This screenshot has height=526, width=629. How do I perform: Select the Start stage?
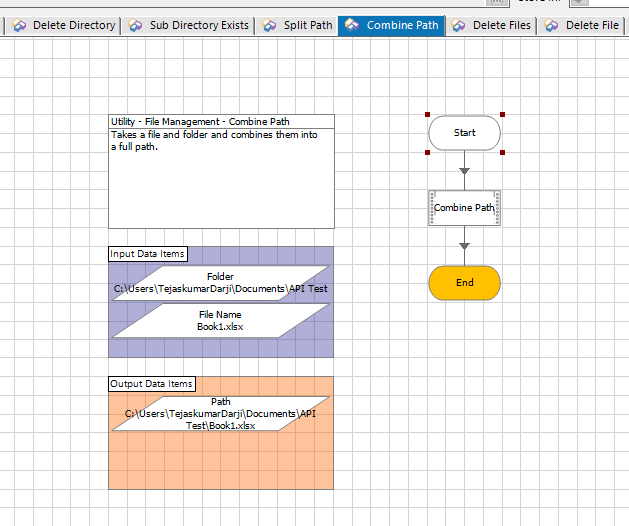[464, 133]
